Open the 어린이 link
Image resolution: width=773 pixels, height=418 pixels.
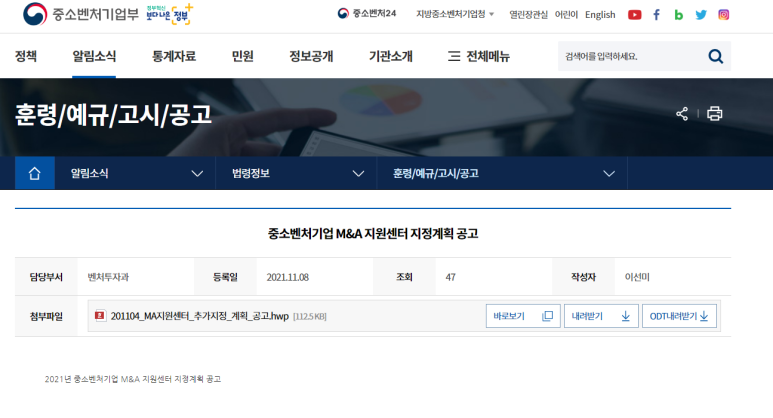click(566, 15)
